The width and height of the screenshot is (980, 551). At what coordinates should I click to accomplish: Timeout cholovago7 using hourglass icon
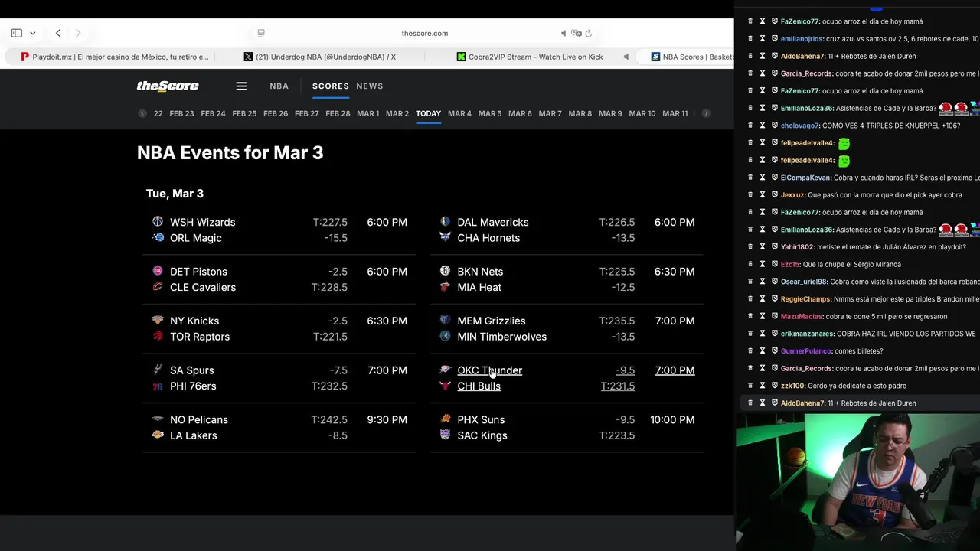(763, 126)
